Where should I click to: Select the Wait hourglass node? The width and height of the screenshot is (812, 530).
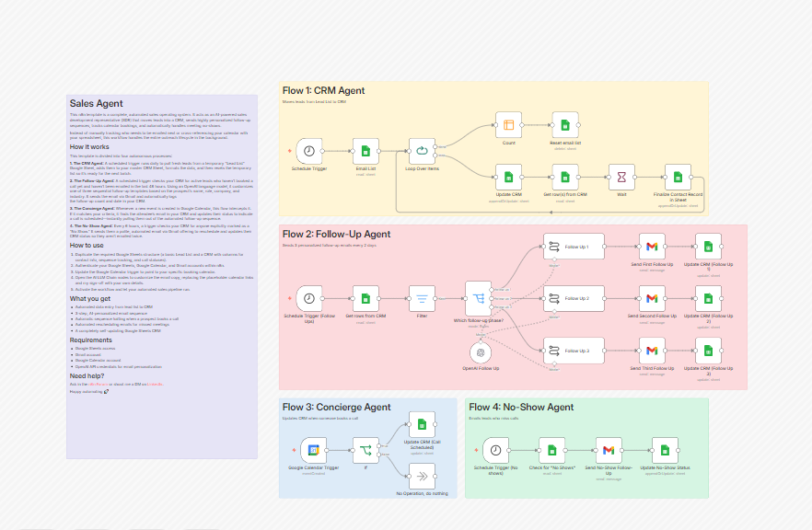(621, 177)
